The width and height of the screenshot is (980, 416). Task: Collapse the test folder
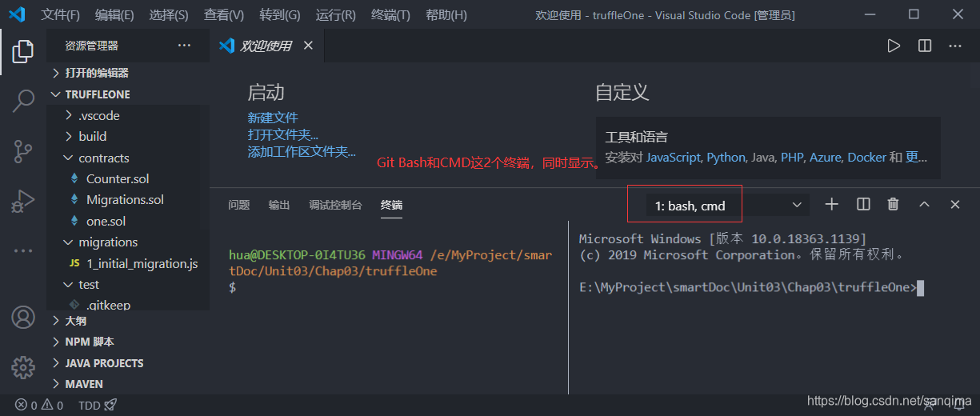(x=128, y=285)
